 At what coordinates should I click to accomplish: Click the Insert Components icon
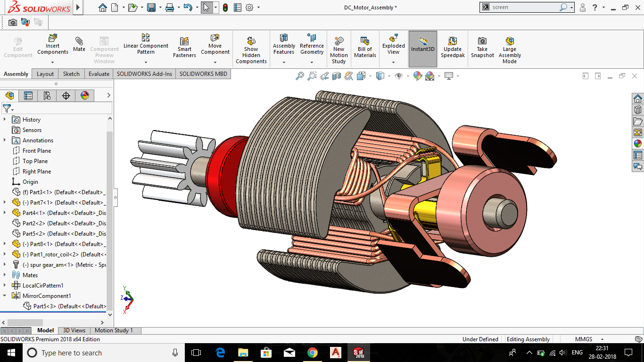click(53, 38)
